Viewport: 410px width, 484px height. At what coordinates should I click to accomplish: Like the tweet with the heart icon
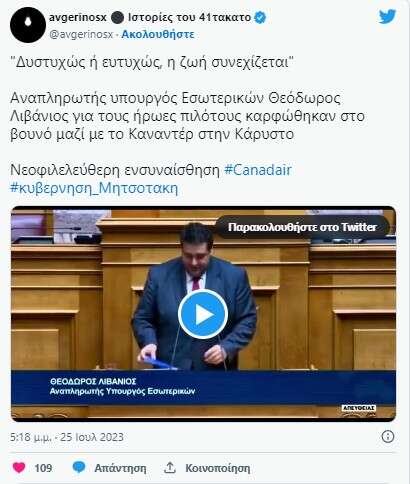coord(19,467)
